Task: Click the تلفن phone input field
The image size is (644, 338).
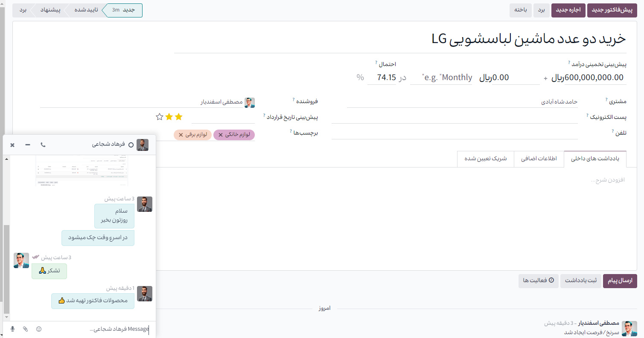Action: click(x=455, y=133)
